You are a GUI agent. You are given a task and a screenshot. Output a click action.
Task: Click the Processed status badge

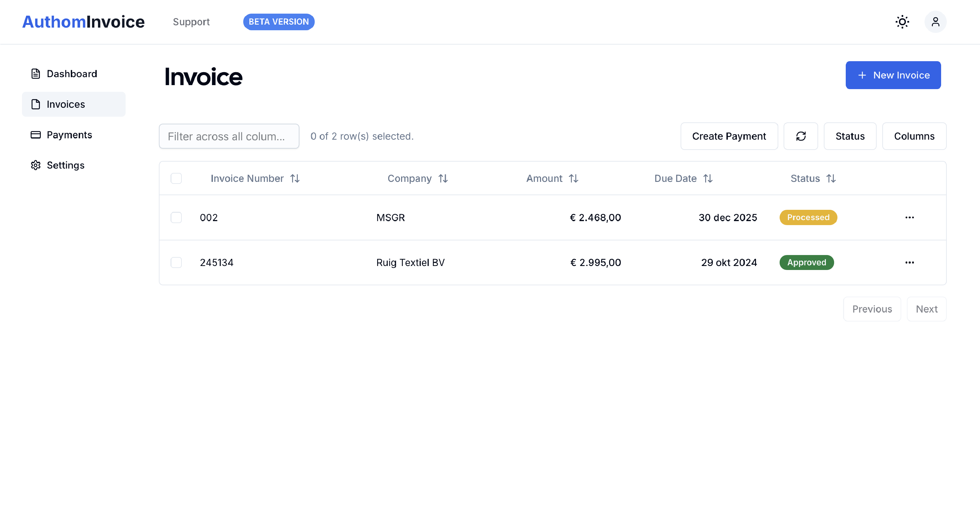[x=808, y=217]
